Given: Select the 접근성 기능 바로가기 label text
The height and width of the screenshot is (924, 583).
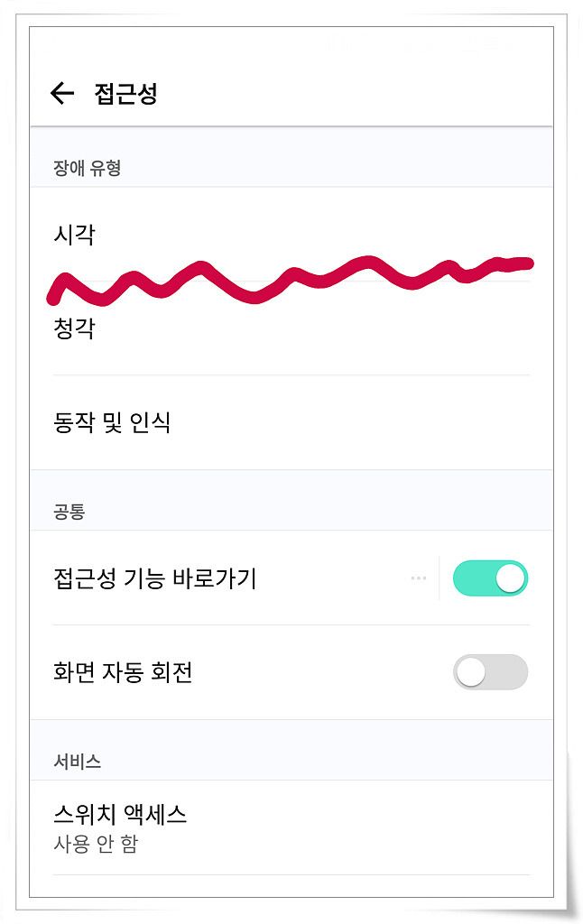Looking at the screenshot, I should click(155, 578).
